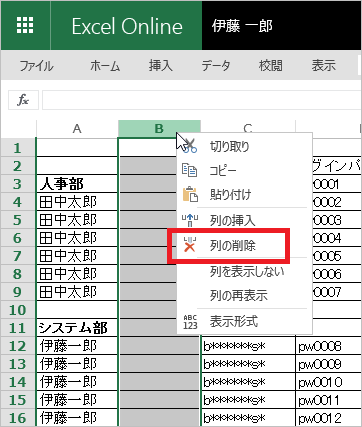Click masked password cell in row 16
362x427 pixels.
pyautogui.click(x=248, y=418)
